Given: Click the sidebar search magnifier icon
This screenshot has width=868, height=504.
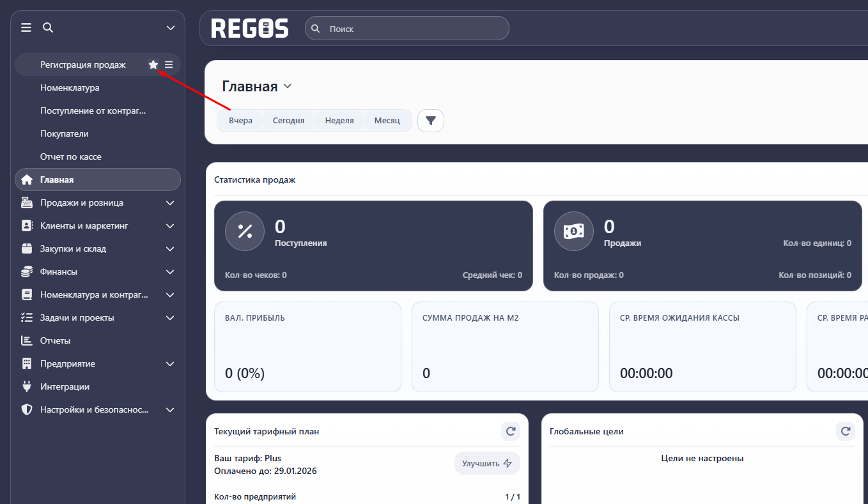Looking at the screenshot, I should 48,27.
